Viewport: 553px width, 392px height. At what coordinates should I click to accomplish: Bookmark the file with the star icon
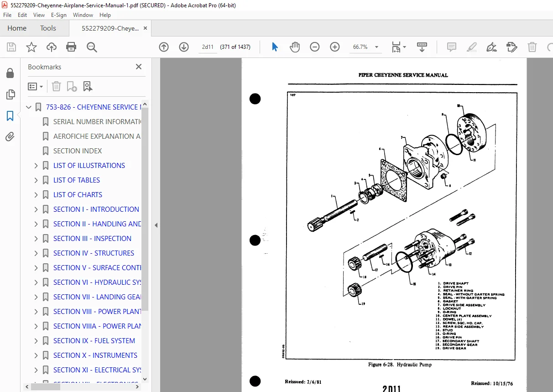click(x=31, y=47)
